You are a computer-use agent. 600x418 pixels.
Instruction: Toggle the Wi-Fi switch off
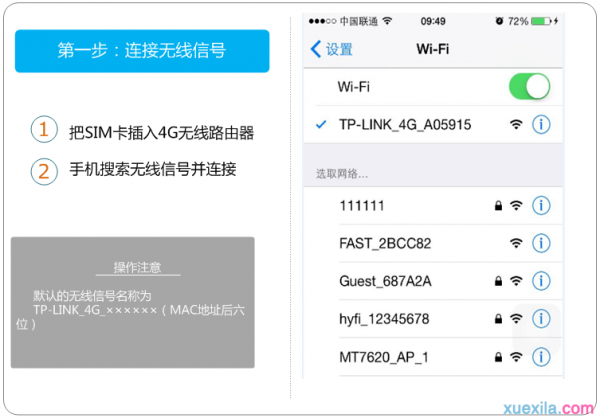529,87
